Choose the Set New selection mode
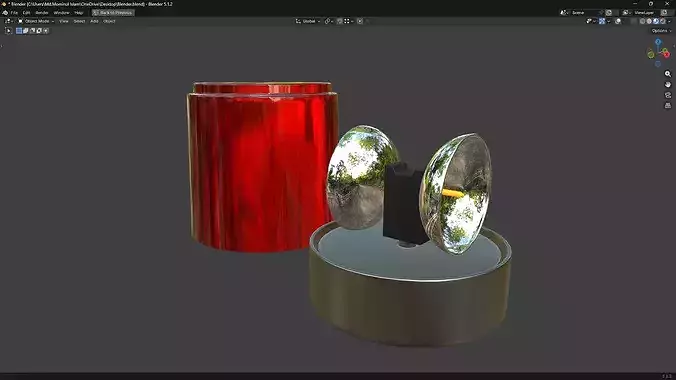The width and height of the screenshot is (676, 380). click(19, 31)
